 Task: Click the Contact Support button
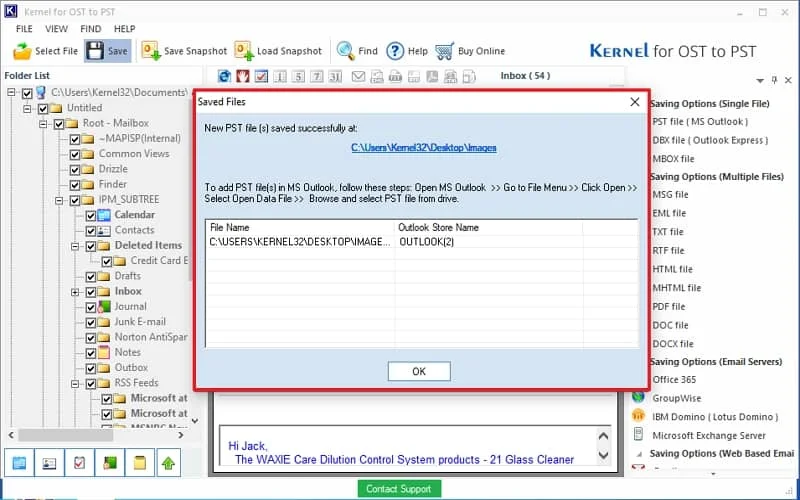pyautogui.click(x=398, y=489)
